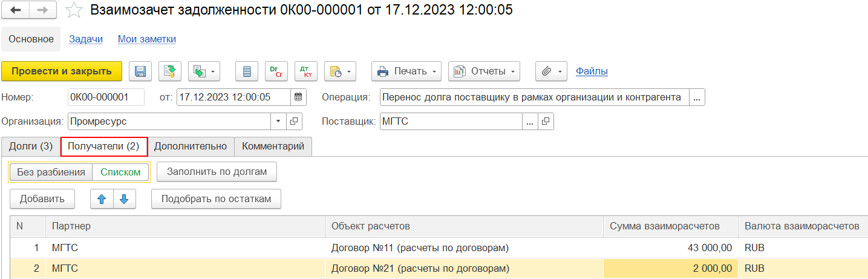Open Поставщик МГТС record form icon
This screenshot has width=868, height=279.
coord(546,122)
